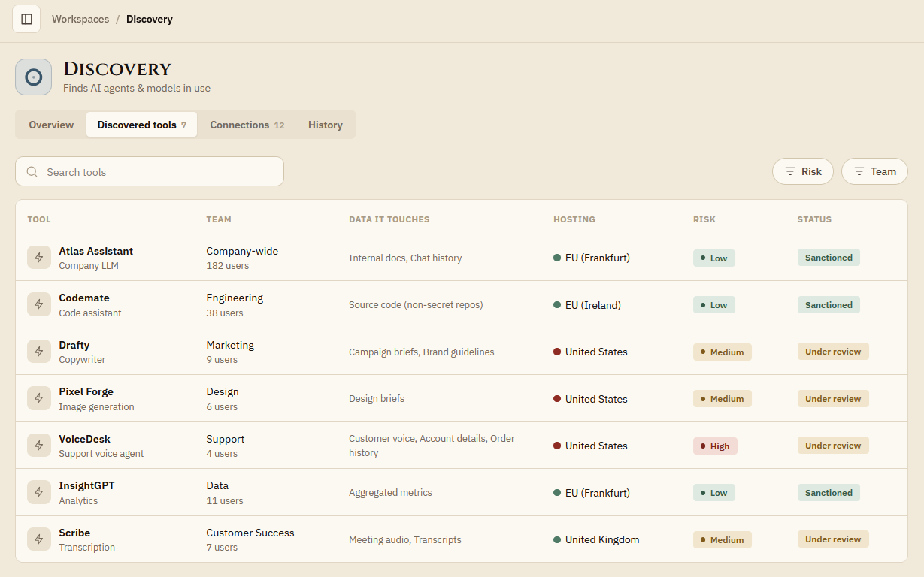Open the Codemate tool name
The height and width of the screenshot is (577, 924).
[x=84, y=298]
